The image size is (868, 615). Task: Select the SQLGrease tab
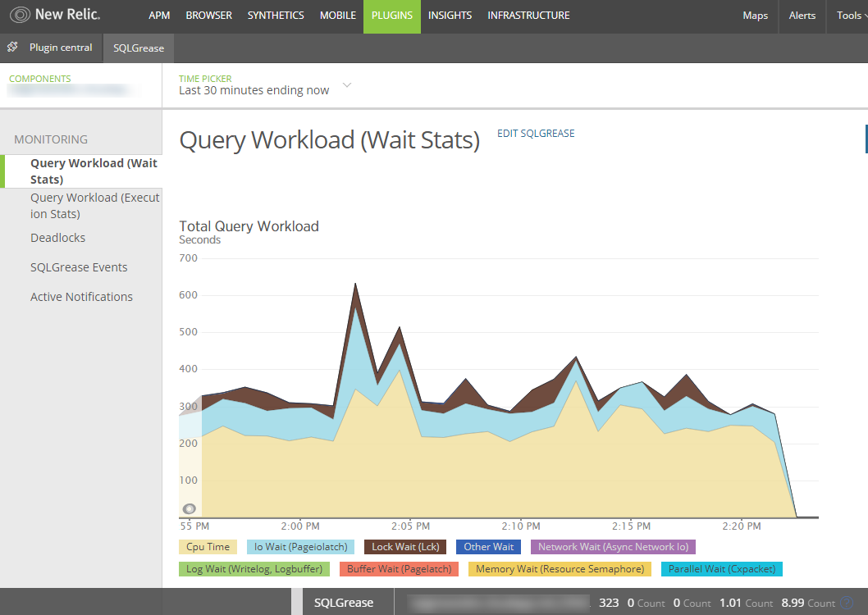[x=139, y=48]
